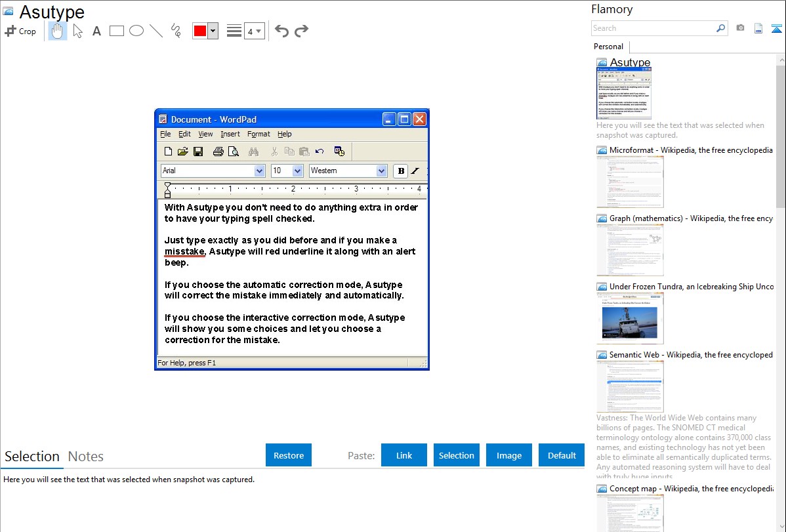Click the New document icon in WordPad

169,152
